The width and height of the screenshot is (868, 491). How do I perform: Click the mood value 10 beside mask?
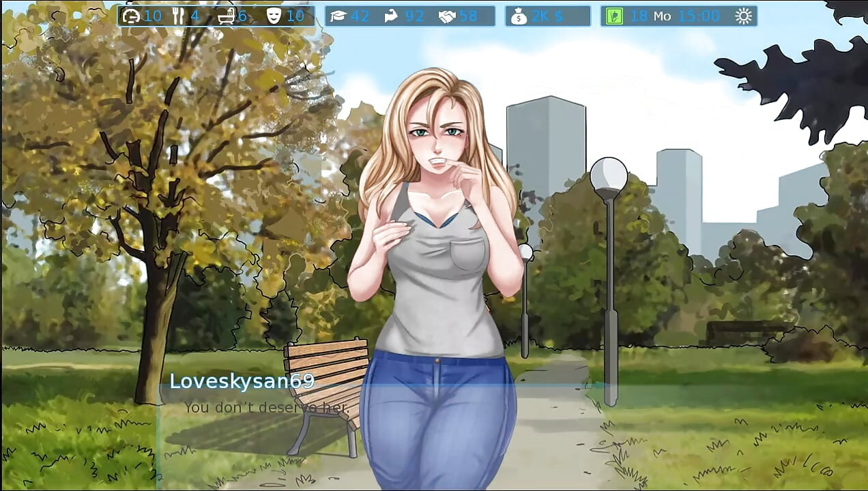pos(295,16)
